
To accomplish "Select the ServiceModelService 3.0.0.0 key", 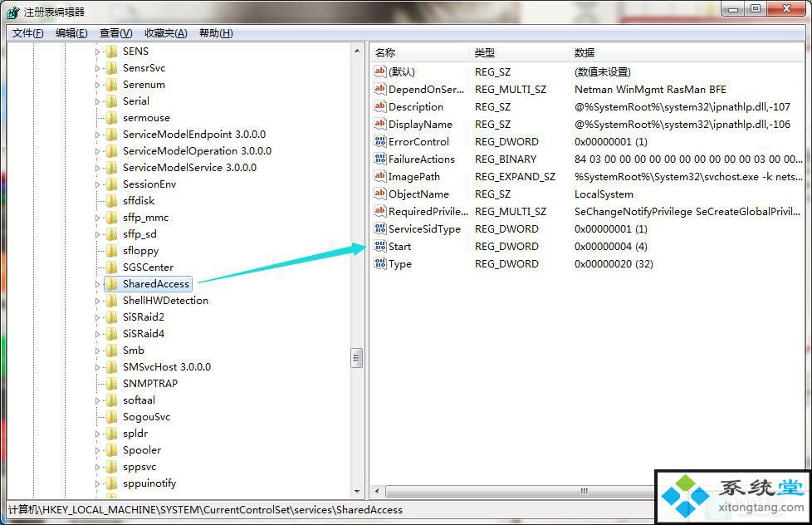I will (189, 168).
